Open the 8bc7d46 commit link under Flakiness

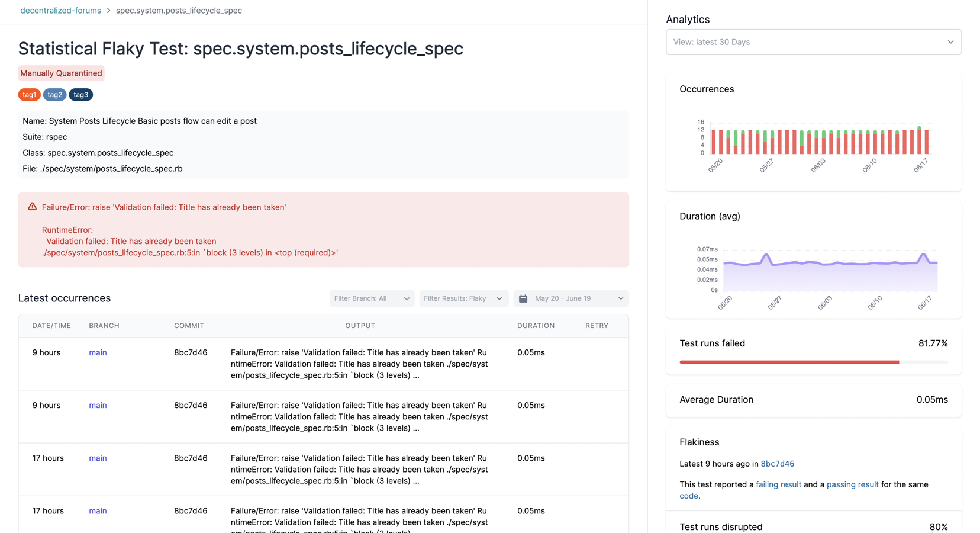[777, 464]
